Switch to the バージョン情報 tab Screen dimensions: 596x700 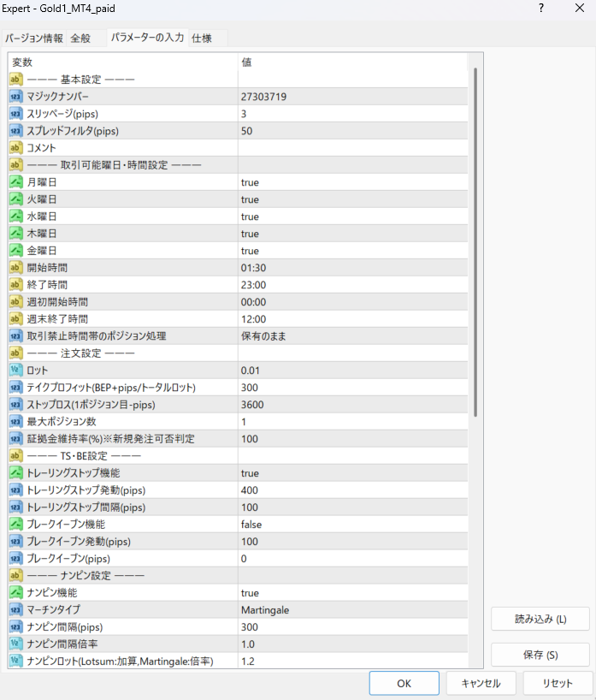point(34,39)
